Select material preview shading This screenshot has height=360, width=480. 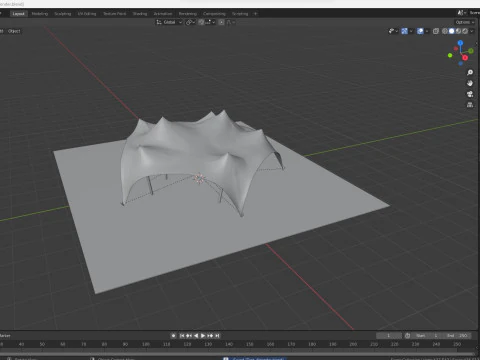[458, 31]
